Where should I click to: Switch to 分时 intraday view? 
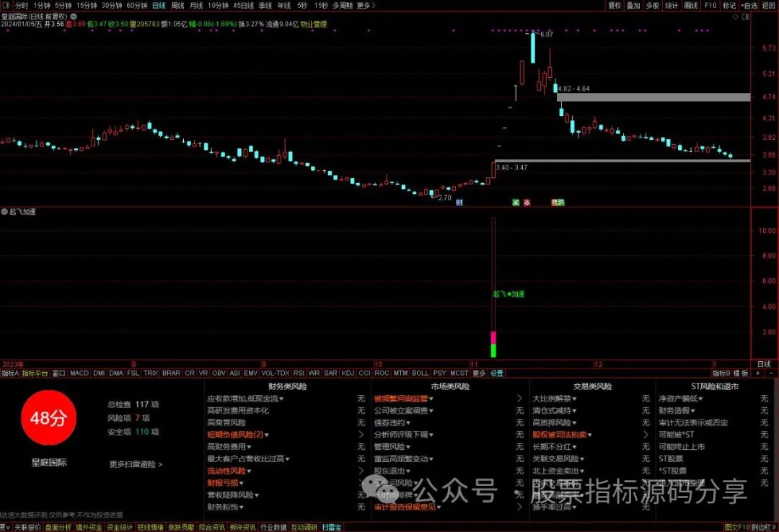(x=22, y=6)
